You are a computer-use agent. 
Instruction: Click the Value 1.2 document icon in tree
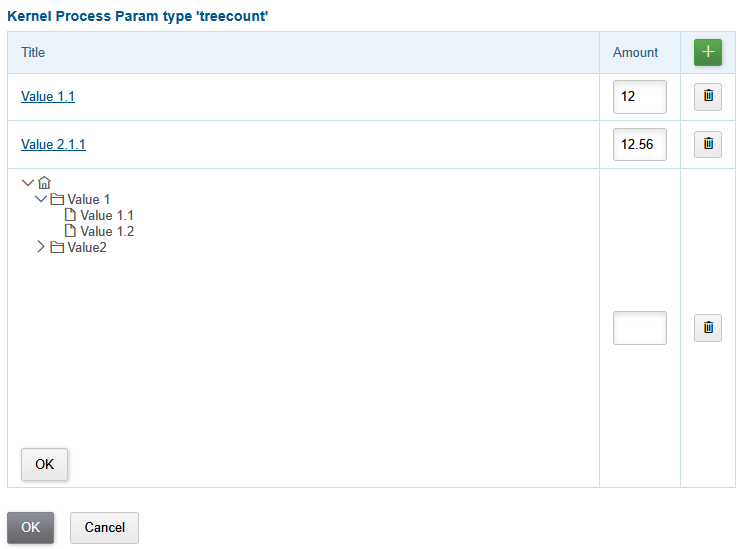(70, 231)
